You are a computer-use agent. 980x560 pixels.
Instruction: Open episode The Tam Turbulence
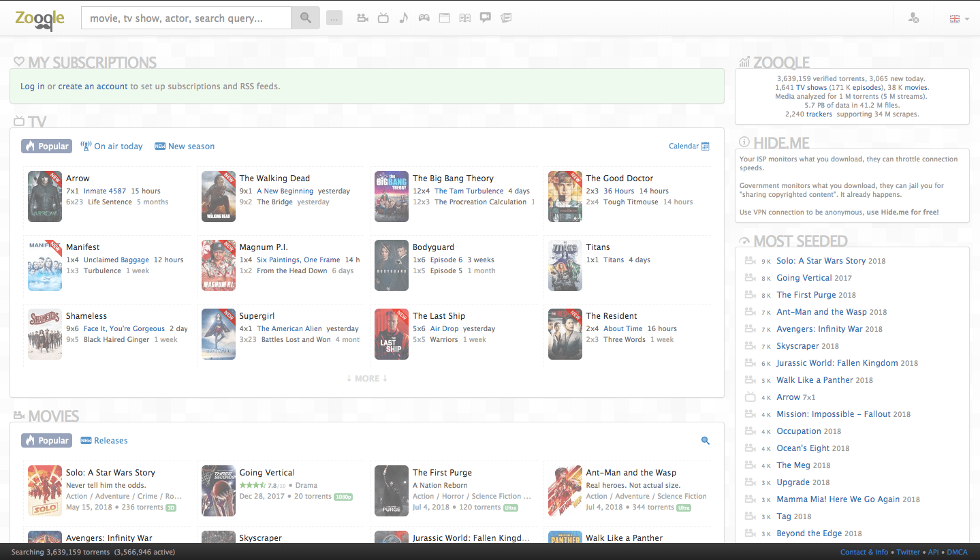coord(469,191)
